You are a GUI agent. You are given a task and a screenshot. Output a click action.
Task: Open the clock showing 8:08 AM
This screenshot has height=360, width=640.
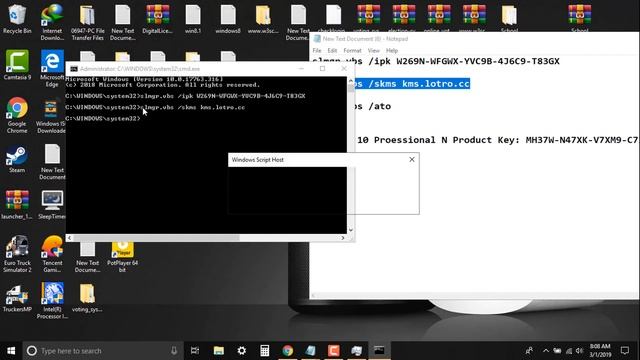click(600, 351)
